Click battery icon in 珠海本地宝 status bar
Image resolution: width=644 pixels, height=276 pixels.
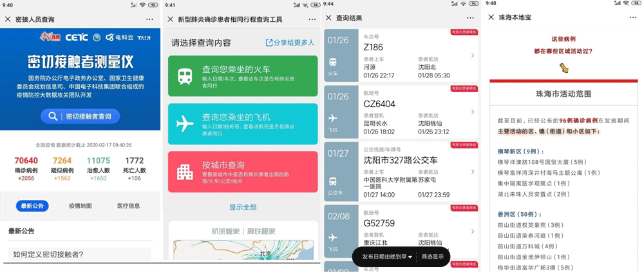(x=636, y=3)
